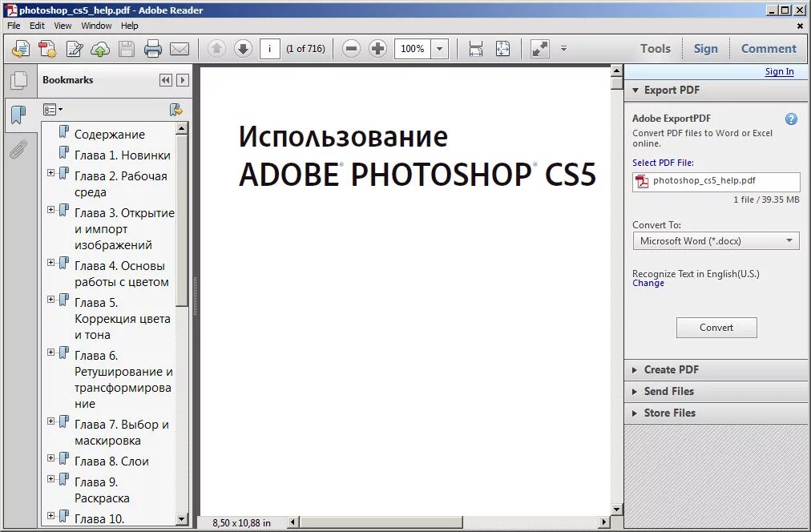This screenshot has height=532, width=811.
Task: Open the Edit menu
Action: pos(37,26)
